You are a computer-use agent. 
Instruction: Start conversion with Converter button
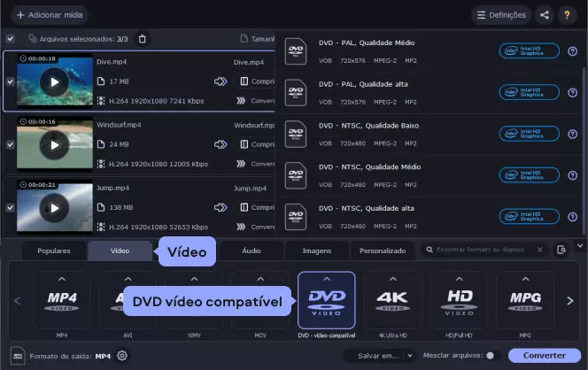pos(545,355)
